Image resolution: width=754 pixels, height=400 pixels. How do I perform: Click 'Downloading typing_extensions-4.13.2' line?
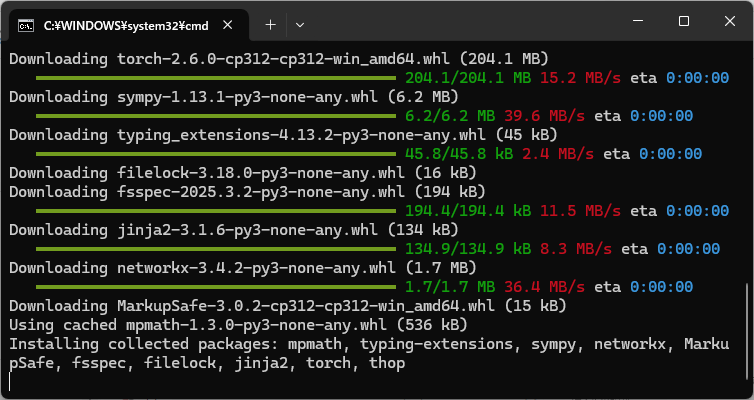[283, 135]
